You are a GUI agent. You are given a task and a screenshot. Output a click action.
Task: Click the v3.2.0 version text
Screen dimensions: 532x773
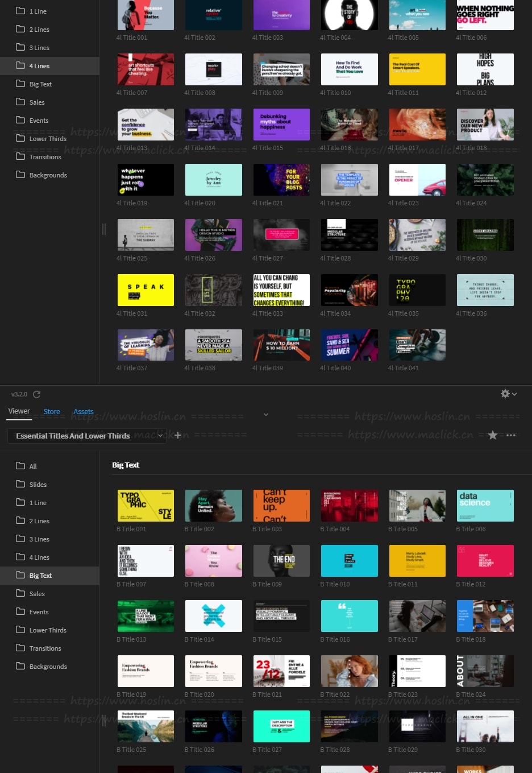click(x=19, y=394)
